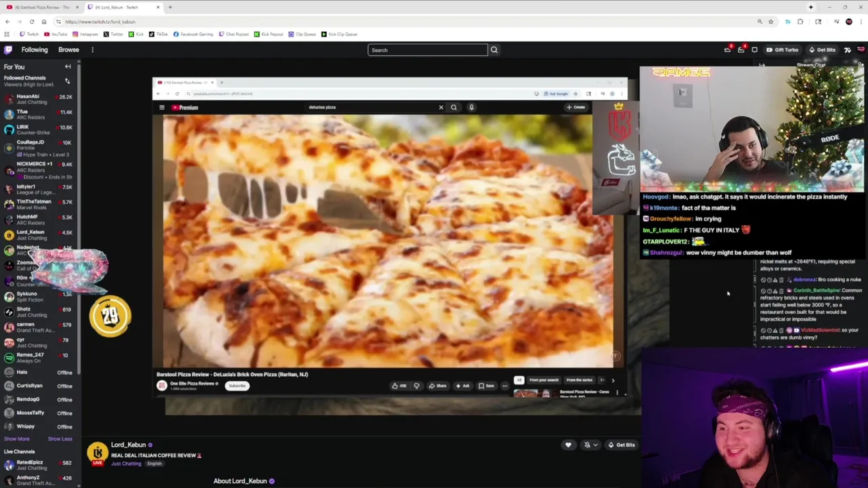This screenshot has height=488, width=868.
Task: Open the Chrome profile avatar
Action: pos(849,22)
